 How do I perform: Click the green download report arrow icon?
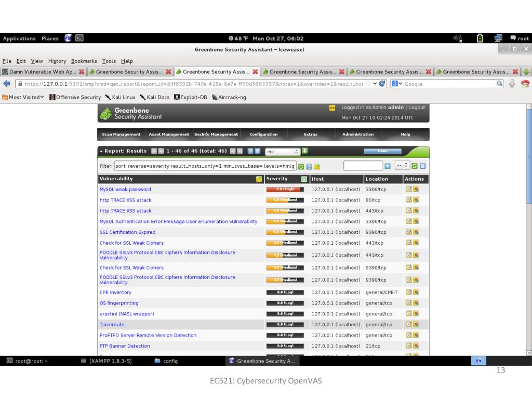tap(304, 151)
